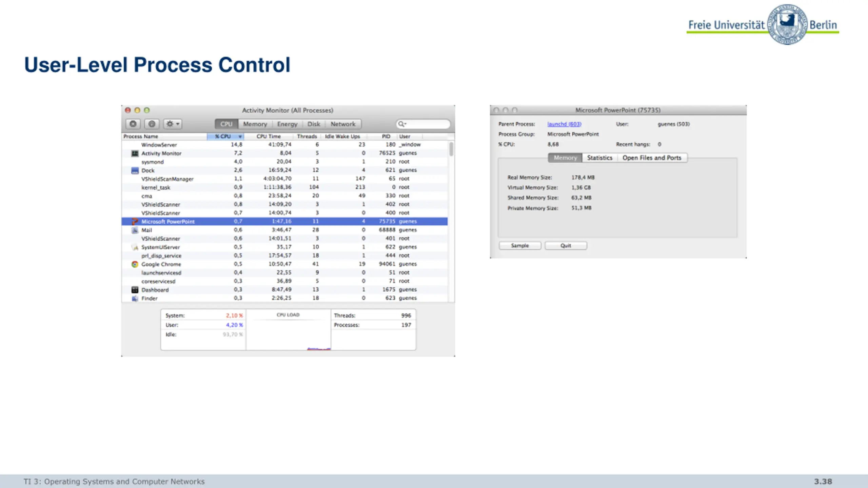Sort by Process Name column header
Image resolution: width=868 pixels, height=488 pixels.
[164, 136]
